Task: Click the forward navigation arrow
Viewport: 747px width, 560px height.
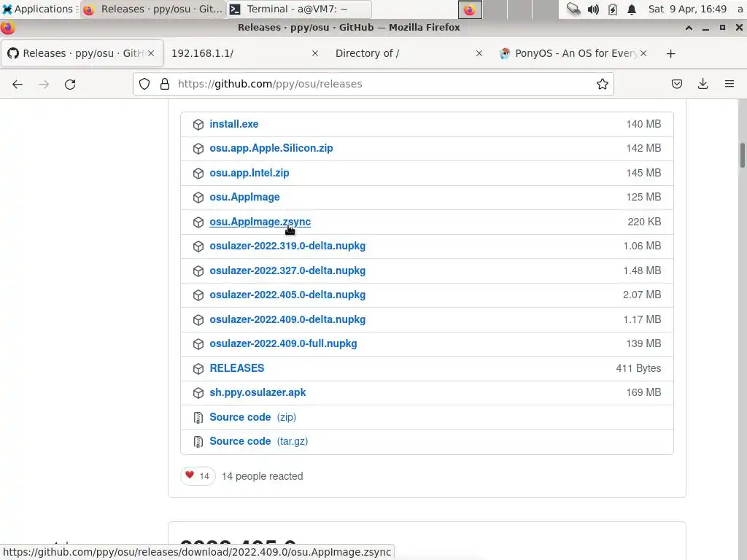Action: pyautogui.click(x=44, y=85)
